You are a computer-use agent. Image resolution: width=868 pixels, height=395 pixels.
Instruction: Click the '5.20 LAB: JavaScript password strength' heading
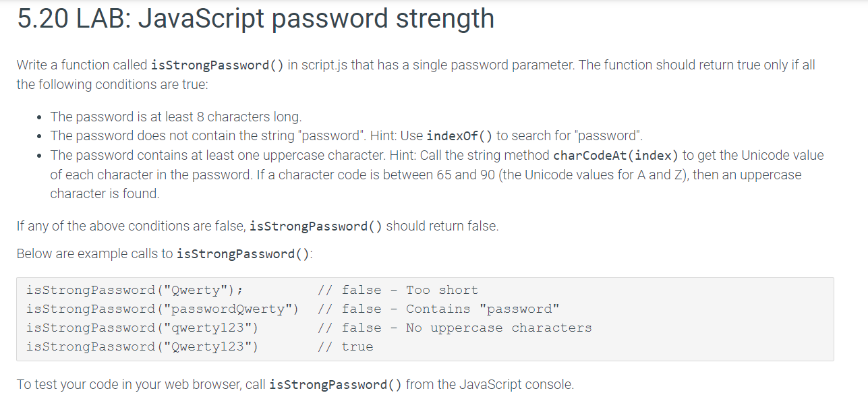pyautogui.click(x=256, y=19)
